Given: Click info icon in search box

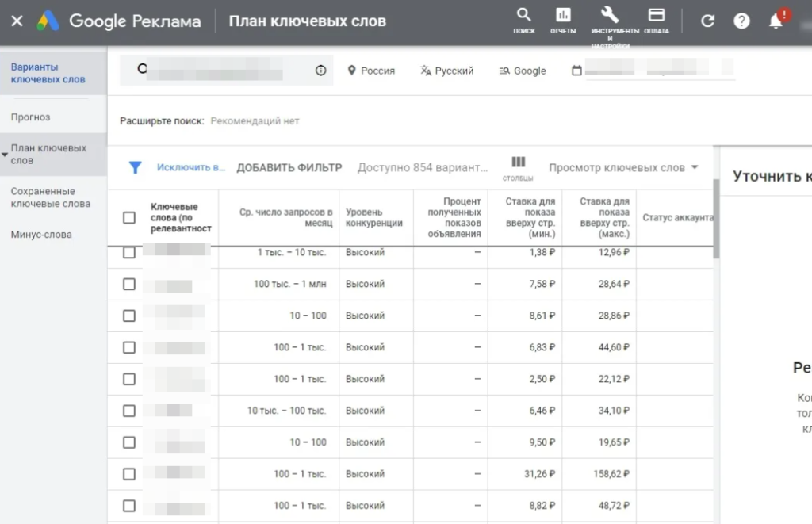Looking at the screenshot, I should coord(320,70).
